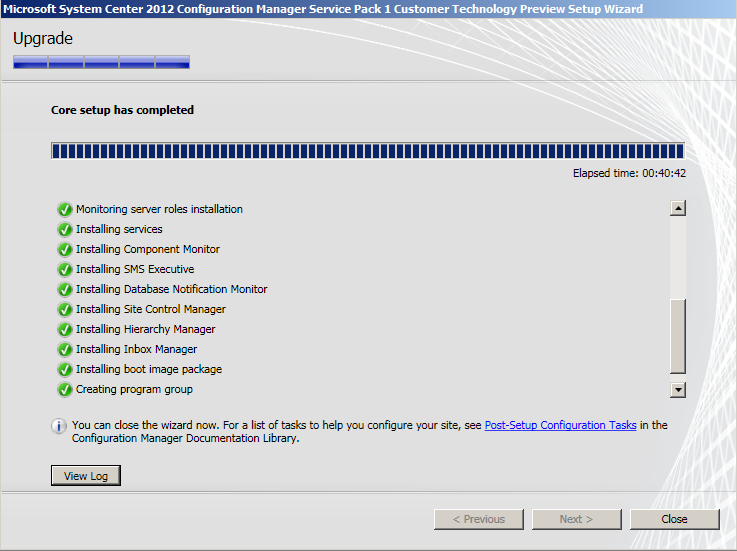The image size is (737, 551).
Task: Click green check icon beside Installing Database Notification Monitor
Action: click(x=64, y=289)
